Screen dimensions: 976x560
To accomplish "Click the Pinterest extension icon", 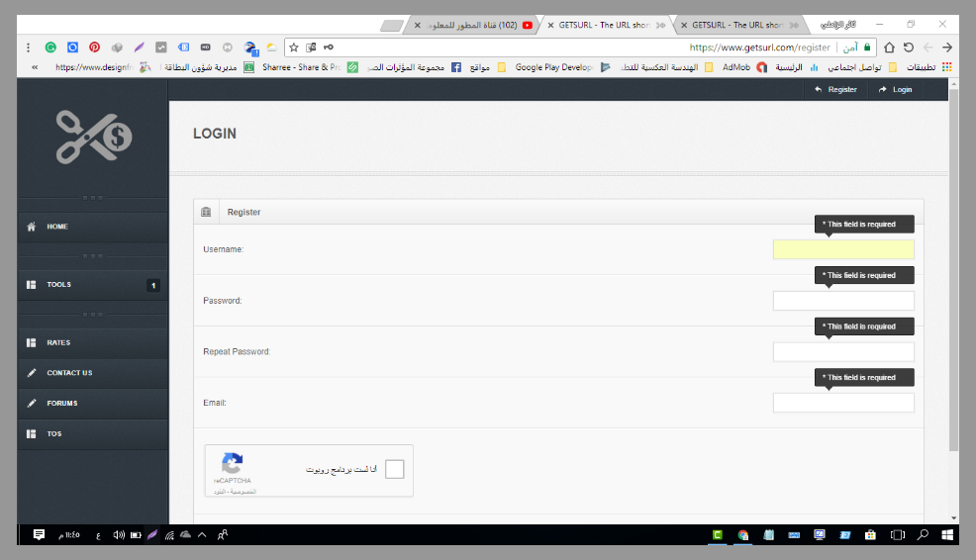I will 95,47.
